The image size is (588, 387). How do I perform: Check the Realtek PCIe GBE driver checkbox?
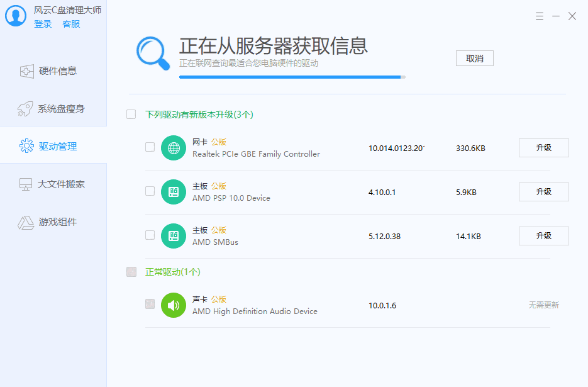[150, 147]
